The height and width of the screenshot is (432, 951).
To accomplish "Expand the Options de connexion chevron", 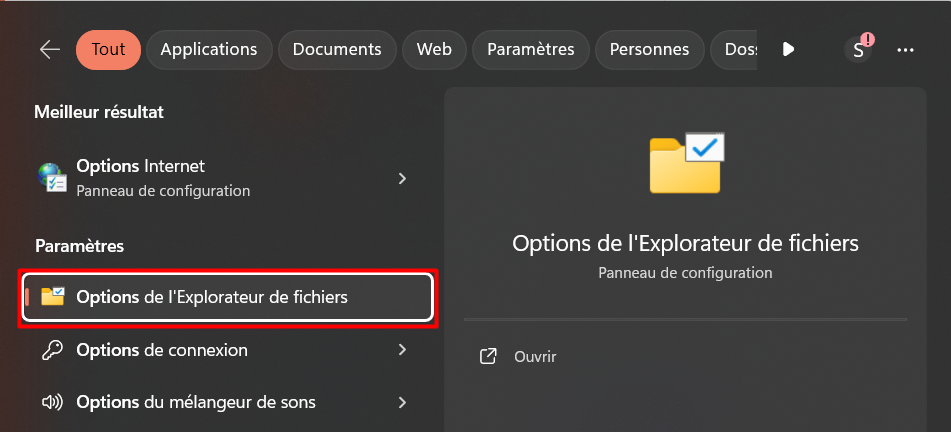I will tap(402, 350).
